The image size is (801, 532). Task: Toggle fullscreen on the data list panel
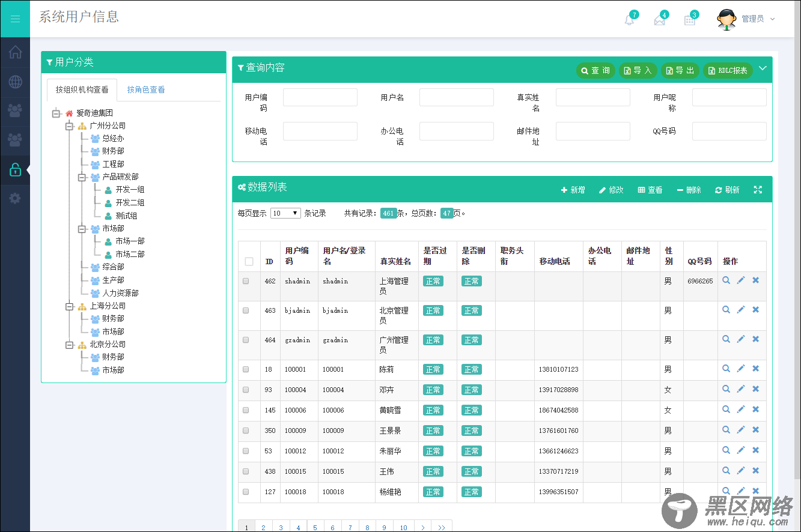[758, 190]
